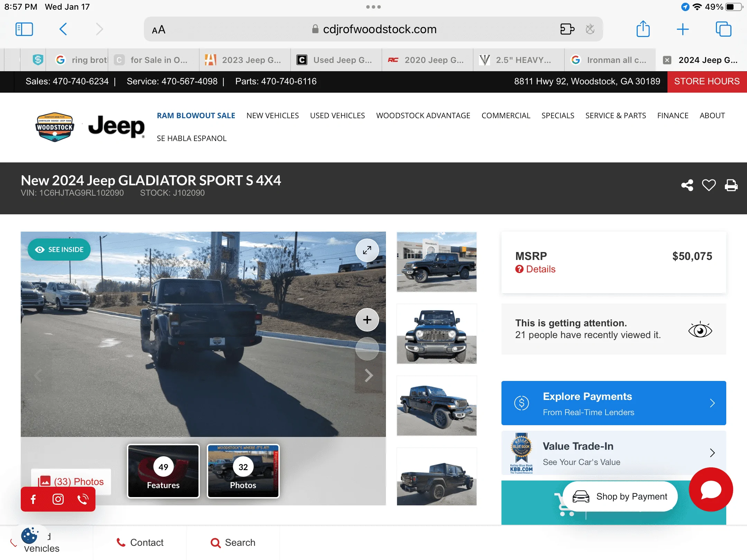This screenshot has height=560, width=747.
Task: Click the Jeep brand logo
Action: (x=116, y=127)
